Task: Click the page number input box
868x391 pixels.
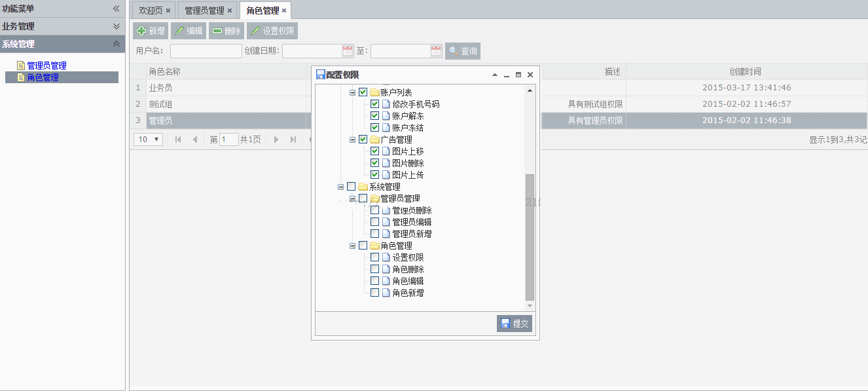Action: (229, 140)
